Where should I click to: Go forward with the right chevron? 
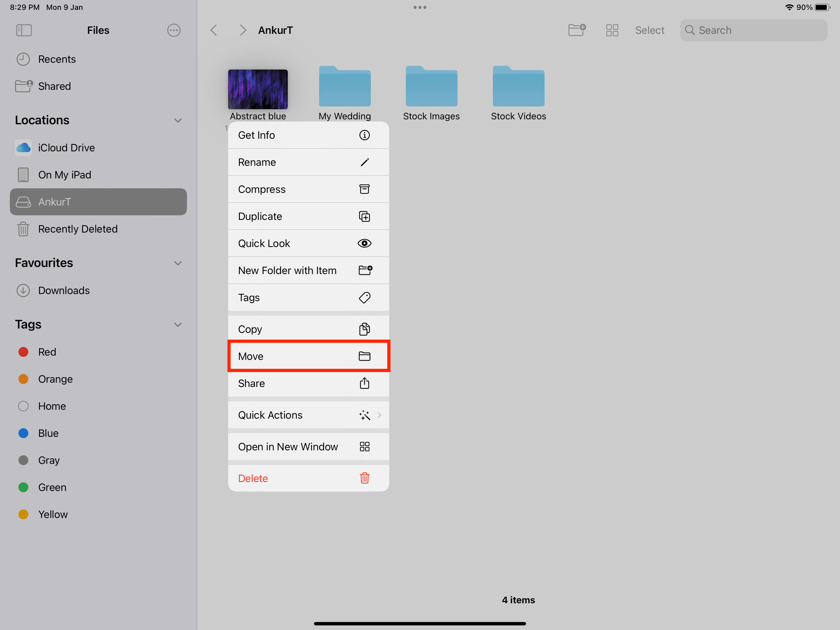click(243, 30)
